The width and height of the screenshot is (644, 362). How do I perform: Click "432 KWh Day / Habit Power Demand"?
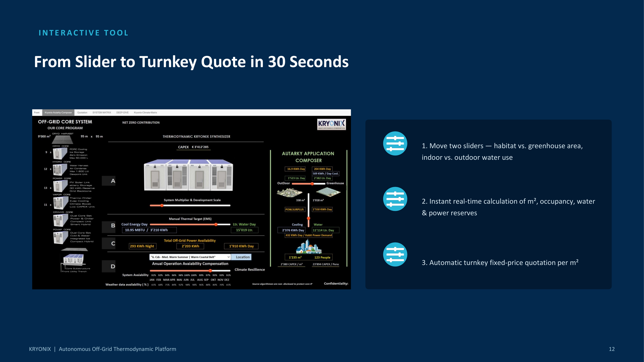(x=309, y=235)
